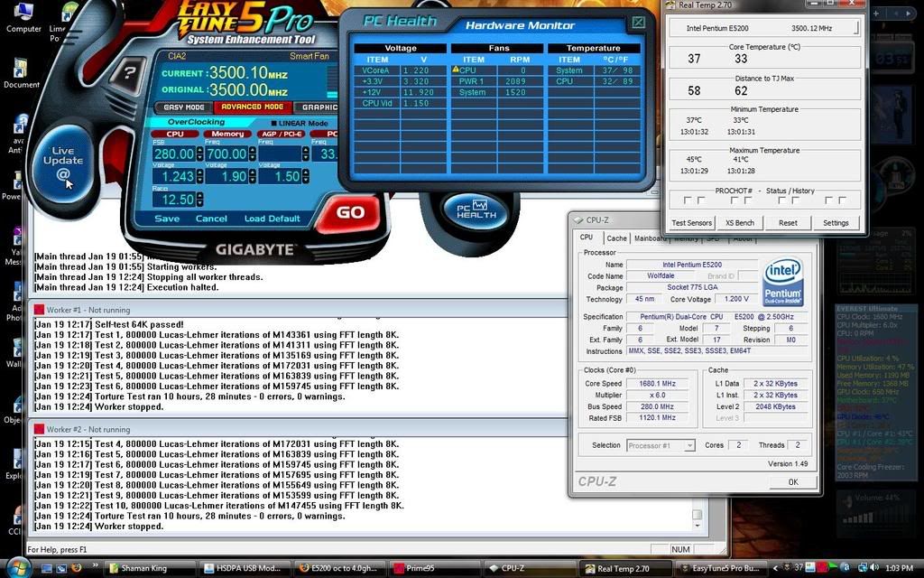The image size is (924, 578).
Task: Click the Windows Start orb
Action: point(17,567)
